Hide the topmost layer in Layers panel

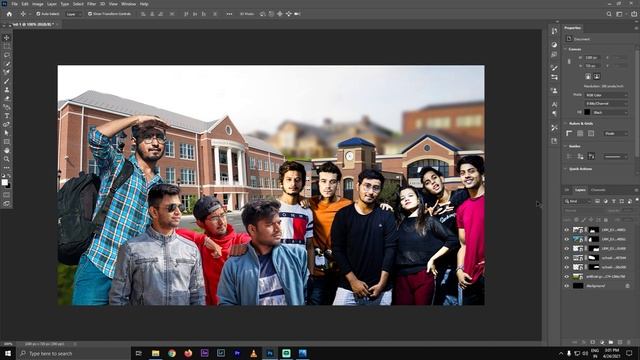tap(566, 230)
